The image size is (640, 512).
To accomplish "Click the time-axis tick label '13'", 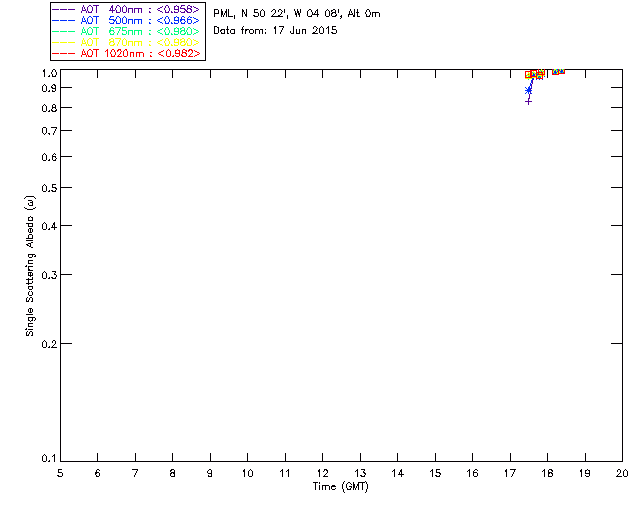I will point(360,473).
